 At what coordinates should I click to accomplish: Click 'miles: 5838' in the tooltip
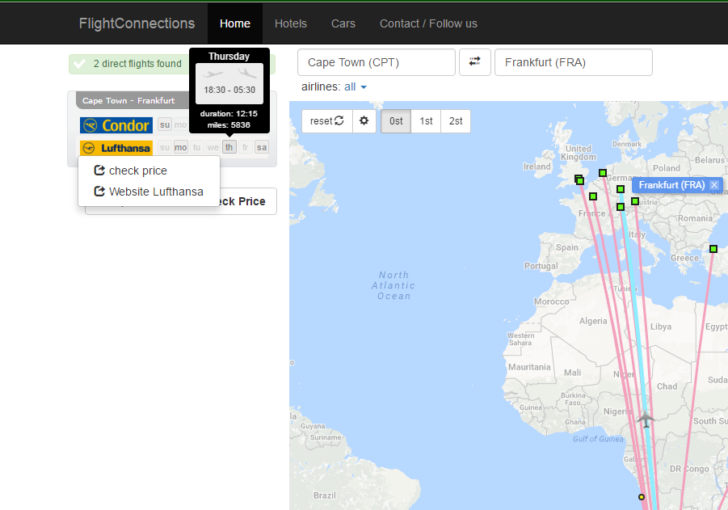(x=229, y=125)
